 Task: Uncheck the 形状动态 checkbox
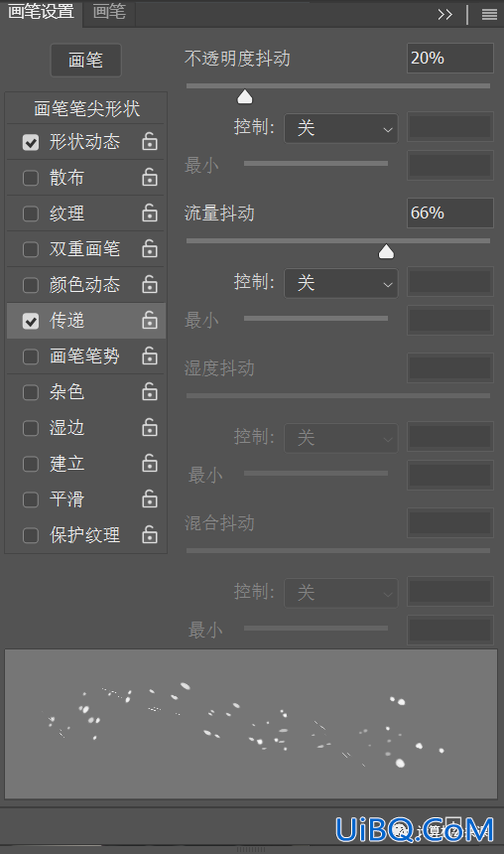tap(31, 143)
